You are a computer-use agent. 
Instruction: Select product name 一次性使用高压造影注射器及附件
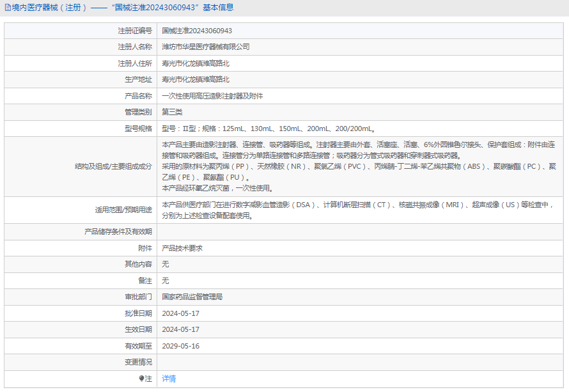(212, 96)
